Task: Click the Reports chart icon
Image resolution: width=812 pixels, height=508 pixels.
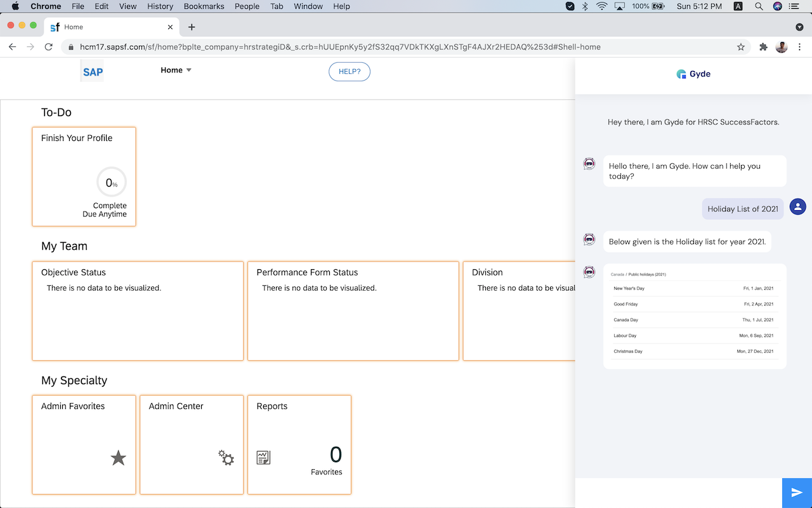Action: click(263, 457)
